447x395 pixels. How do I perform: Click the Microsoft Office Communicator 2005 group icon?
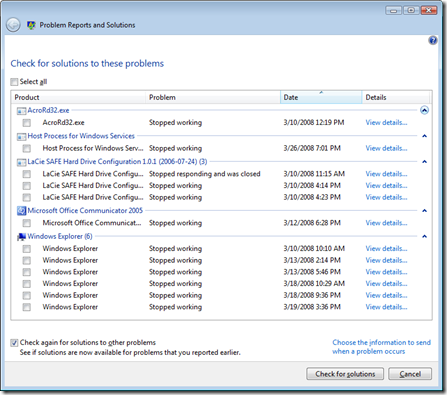[21, 211]
